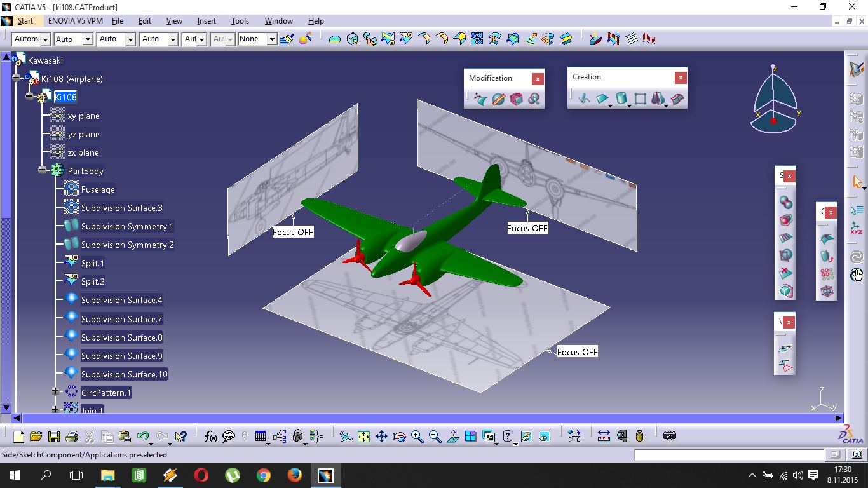Click the New document icon
This screenshot has height=488, width=868.
(18, 437)
